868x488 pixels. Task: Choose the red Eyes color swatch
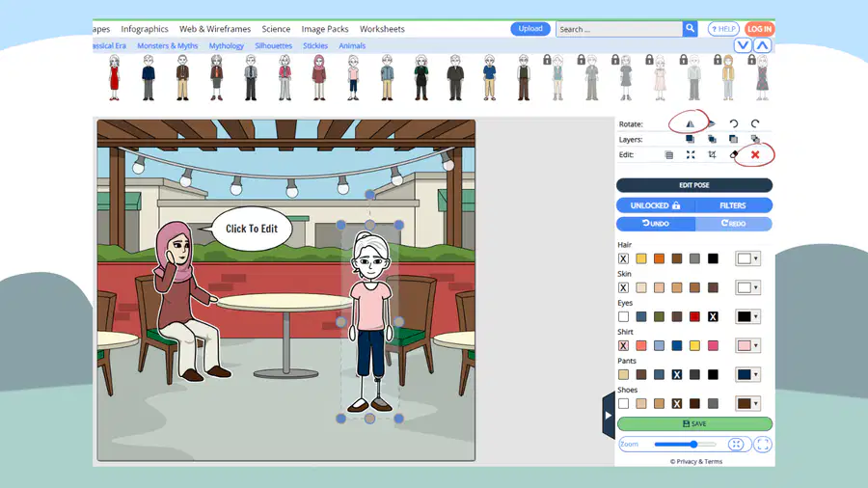(694, 316)
